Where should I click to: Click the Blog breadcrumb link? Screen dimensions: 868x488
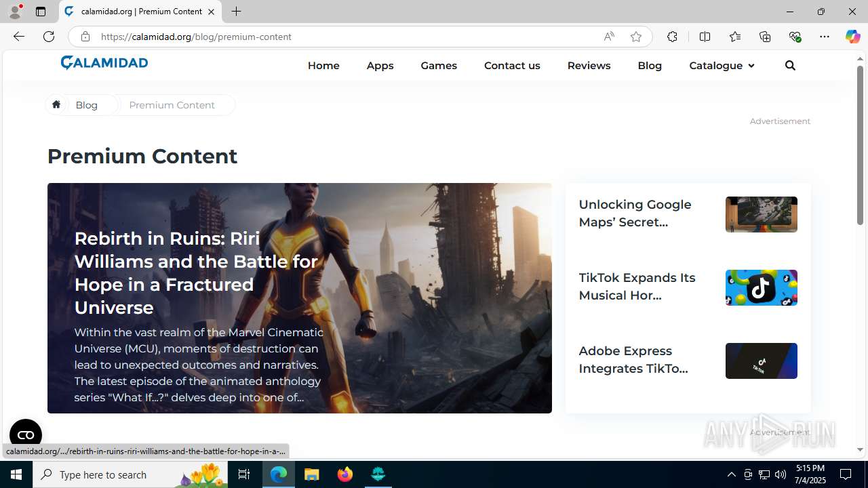[86, 105]
